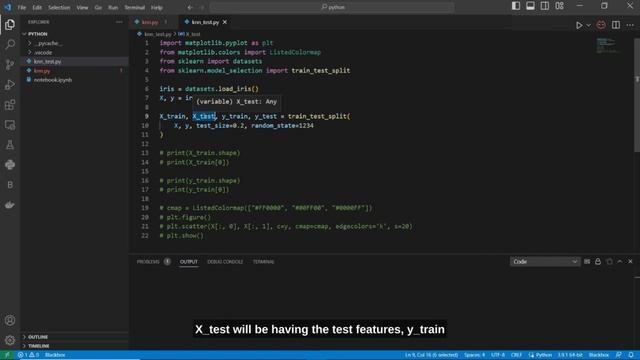Open the Run menu
Viewport: 640px width, 360px height.
[x=113, y=7]
